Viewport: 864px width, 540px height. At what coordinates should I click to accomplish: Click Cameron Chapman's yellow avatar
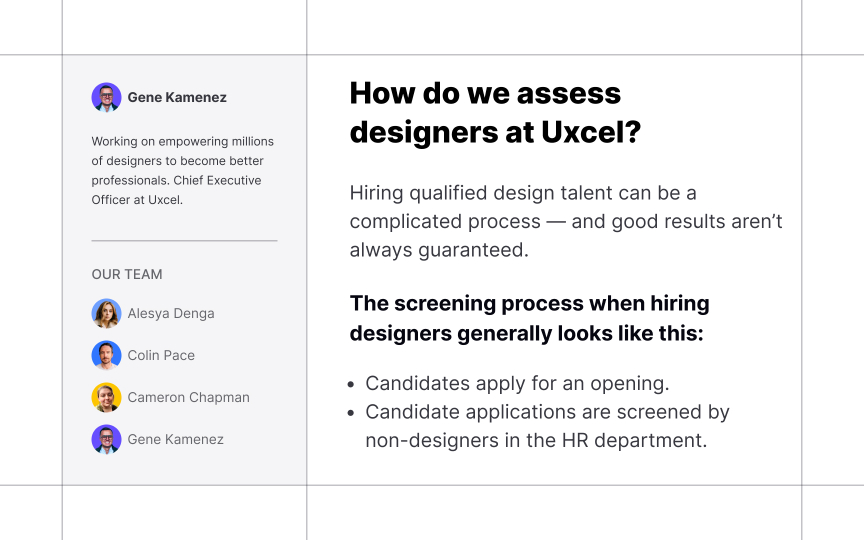coord(106,397)
